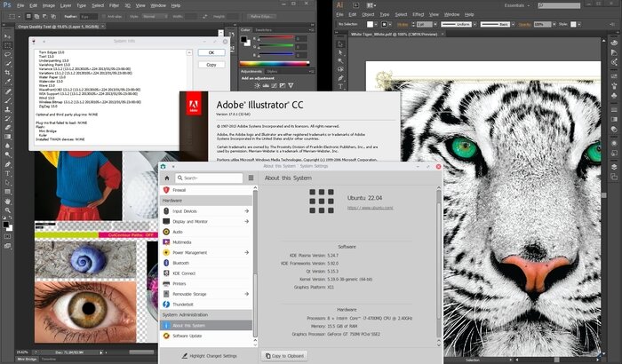
Task: Select Photoshop's Rectangular Marquee tool
Action: (x=7, y=45)
